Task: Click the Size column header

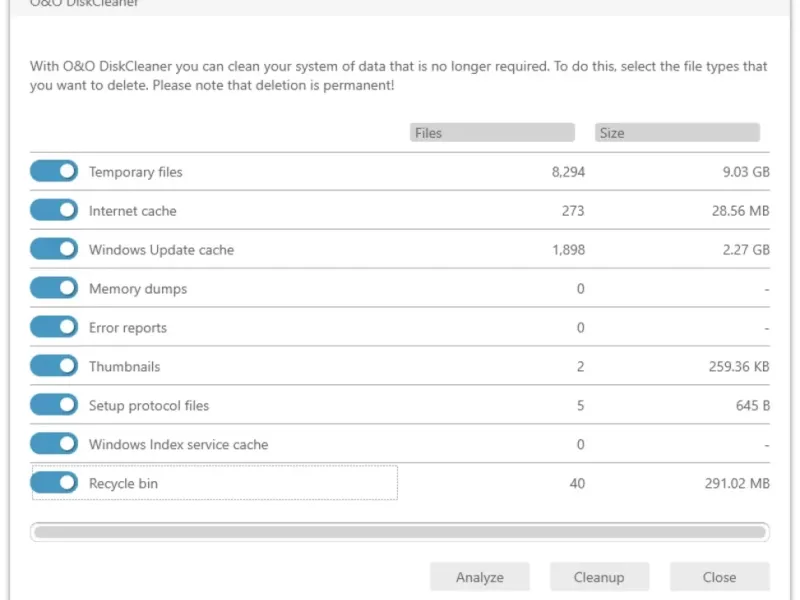Action: pos(677,133)
